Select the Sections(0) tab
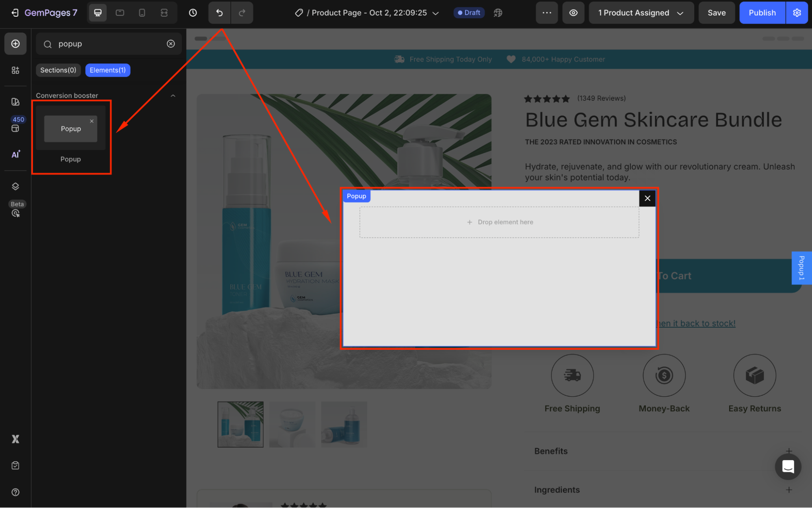This screenshot has width=812, height=508. coord(58,70)
